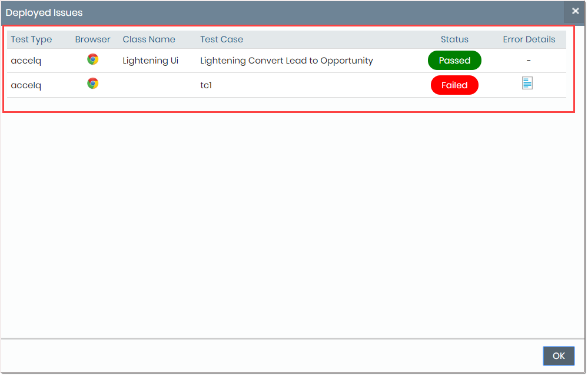Image resolution: width=588 pixels, height=376 pixels.
Task: Click the green Passed status badge
Action: (454, 61)
